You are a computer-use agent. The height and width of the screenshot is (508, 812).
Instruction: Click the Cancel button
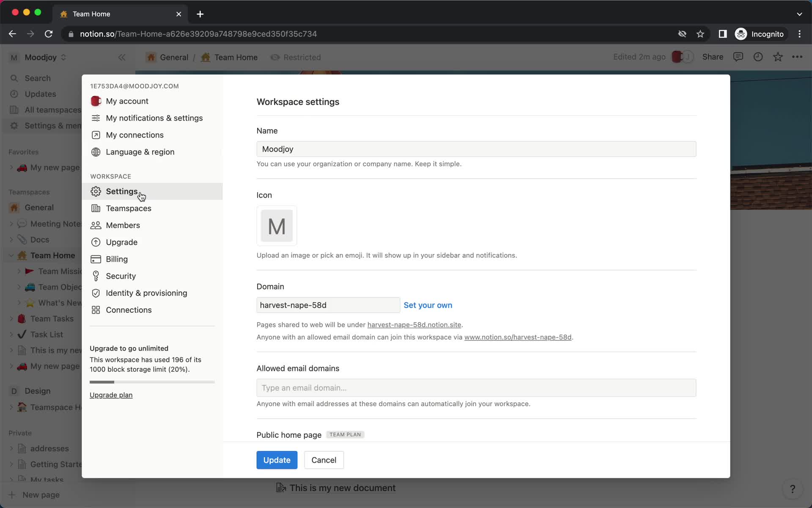(324, 460)
